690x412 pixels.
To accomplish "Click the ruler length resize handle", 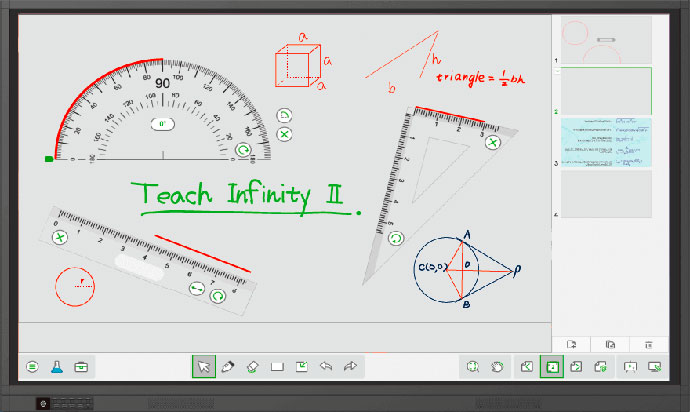I will click(x=197, y=289).
